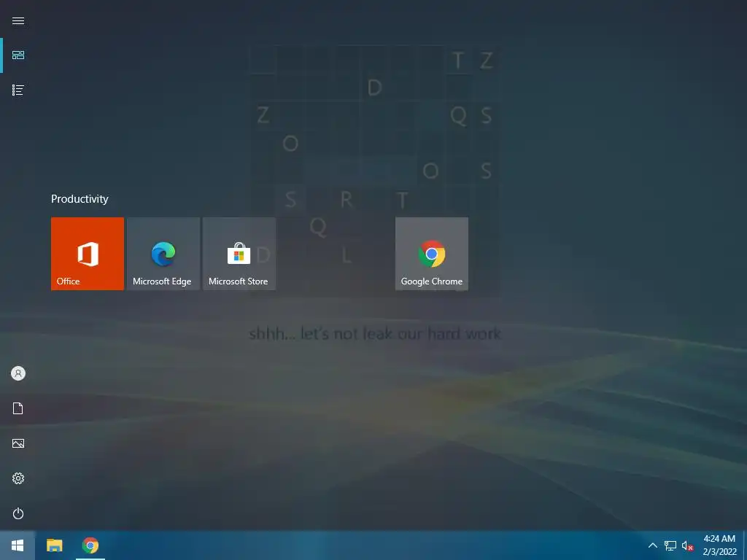Expand the Start menu hamburger icon
This screenshot has height=560, width=747.
18,20
